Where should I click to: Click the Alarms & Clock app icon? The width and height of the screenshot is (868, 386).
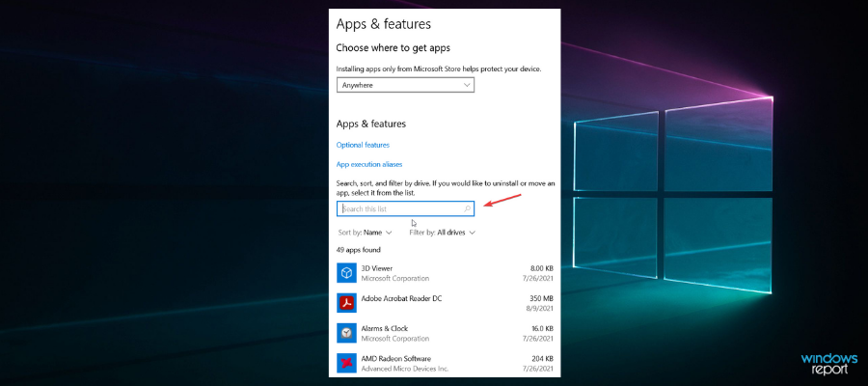tap(346, 332)
